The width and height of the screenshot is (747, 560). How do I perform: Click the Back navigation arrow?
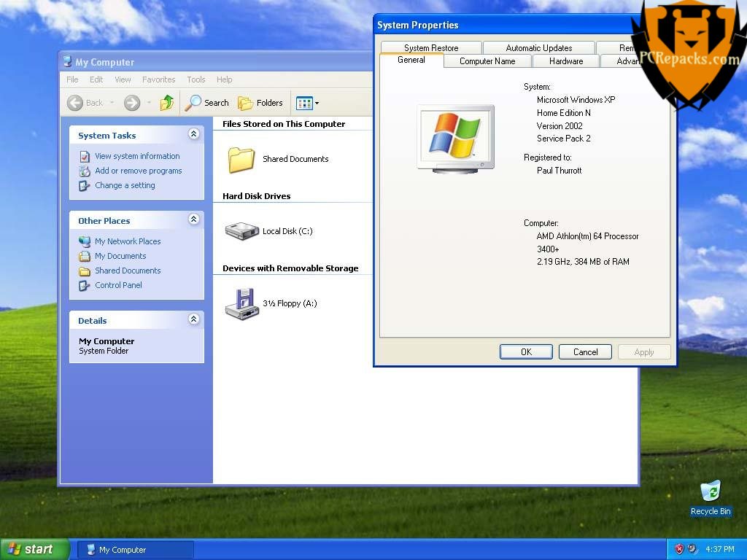click(x=75, y=102)
